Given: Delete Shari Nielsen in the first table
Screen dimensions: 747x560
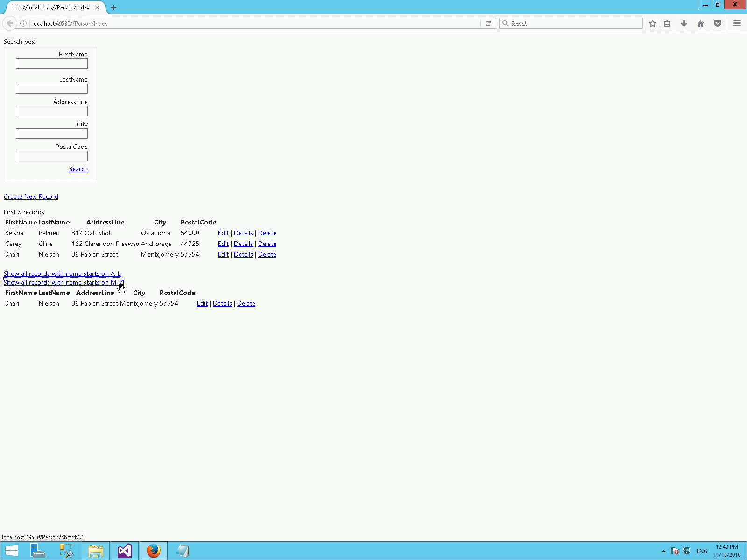Looking at the screenshot, I should point(267,255).
